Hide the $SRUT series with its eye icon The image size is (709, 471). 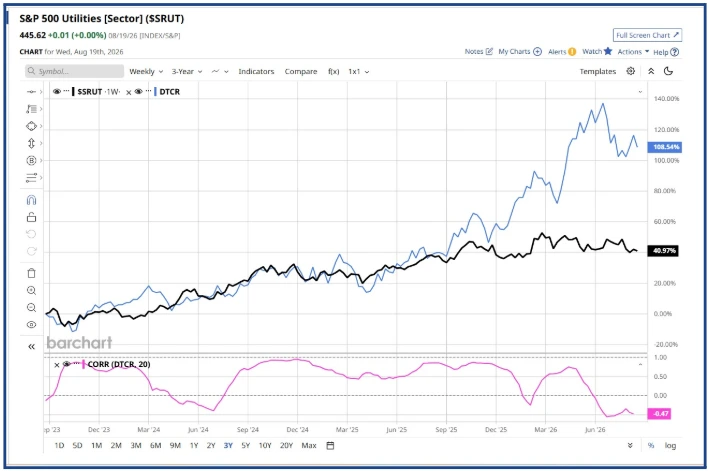pyautogui.click(x=57, y=91)
